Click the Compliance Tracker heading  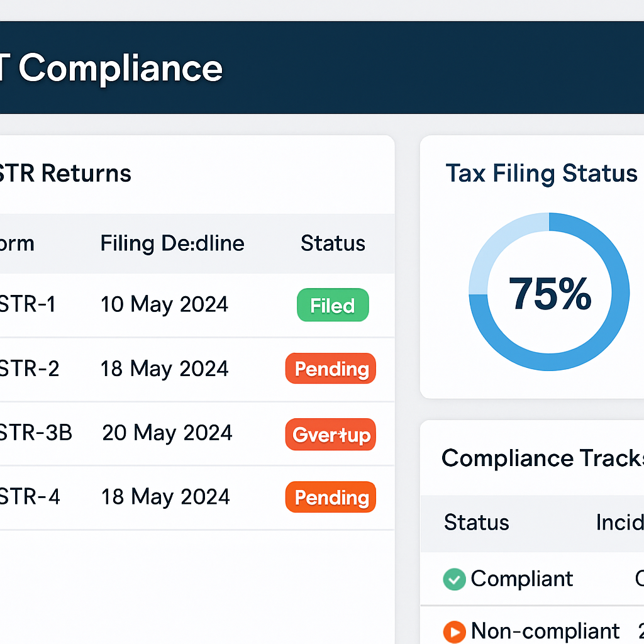[543, 458]
